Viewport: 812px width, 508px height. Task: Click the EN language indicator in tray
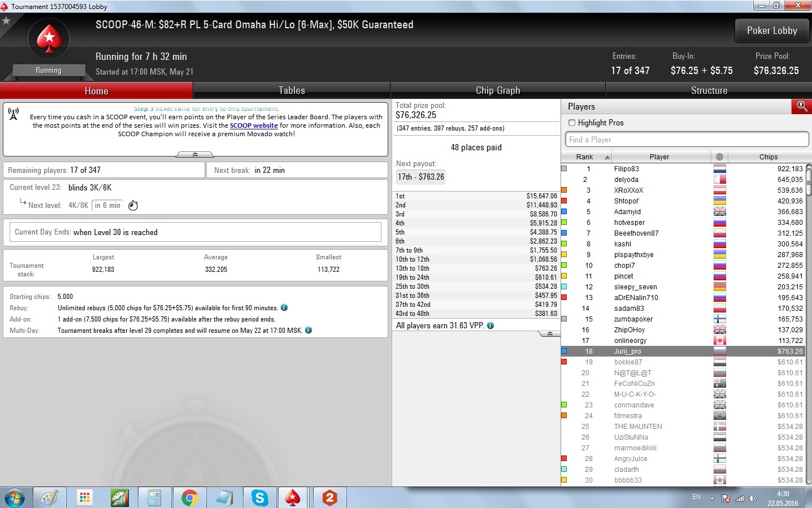(x=696, y=497)
